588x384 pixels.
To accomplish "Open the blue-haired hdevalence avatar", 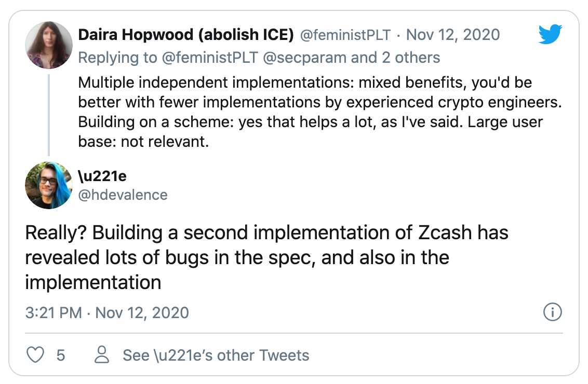I will (x=49, y=185).
